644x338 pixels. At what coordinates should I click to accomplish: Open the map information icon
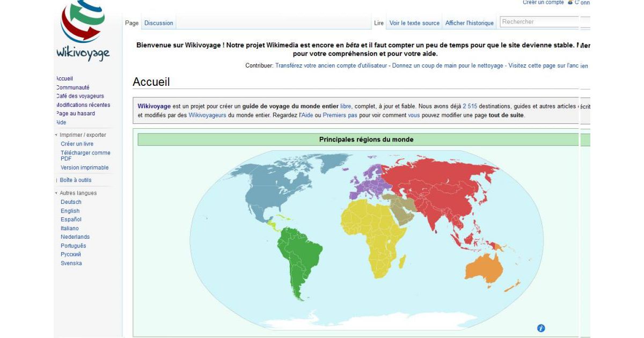coord(540,327)
